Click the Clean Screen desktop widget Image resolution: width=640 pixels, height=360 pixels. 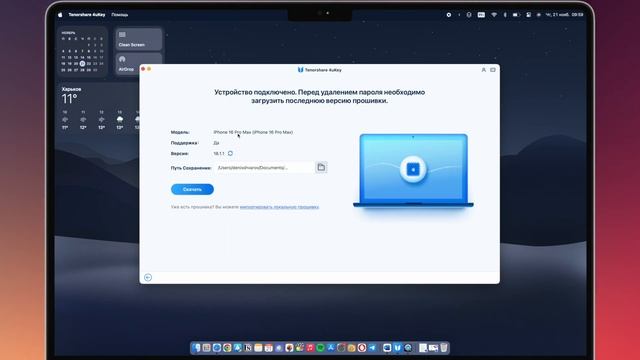click(139, 39)
